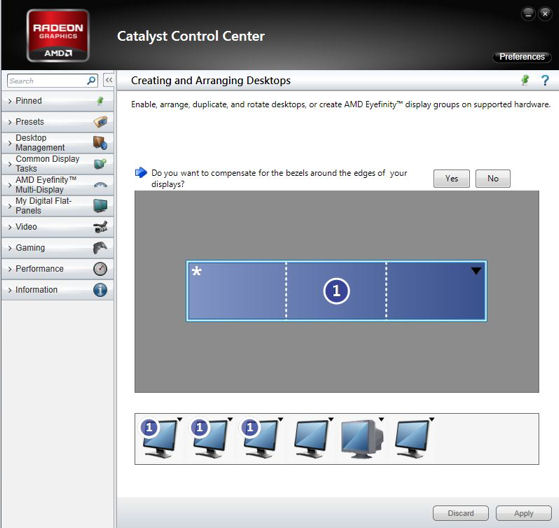Click the Apply button

pos(524,513)
